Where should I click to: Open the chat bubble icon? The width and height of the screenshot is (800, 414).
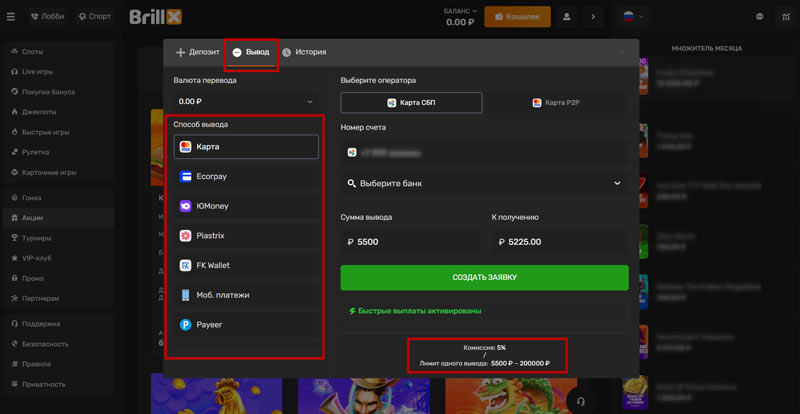click(760, 17)
